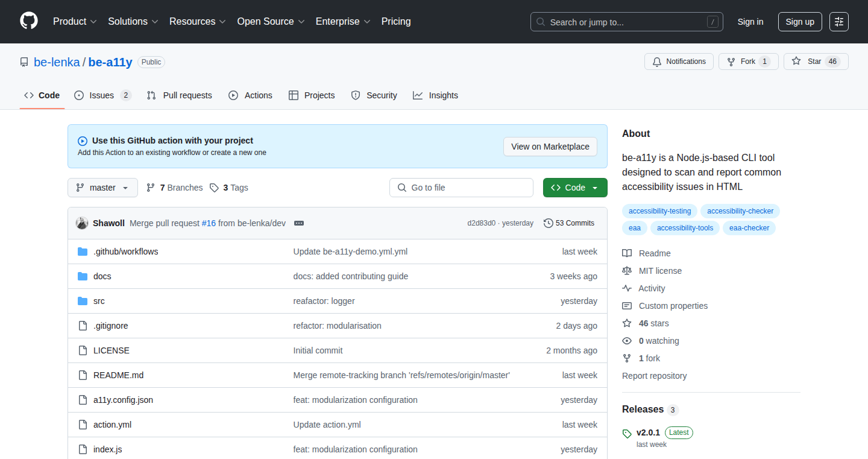The height and width of the screenshot is (459, 868).
Task: Click the 46 stars link
Action: 654,323
